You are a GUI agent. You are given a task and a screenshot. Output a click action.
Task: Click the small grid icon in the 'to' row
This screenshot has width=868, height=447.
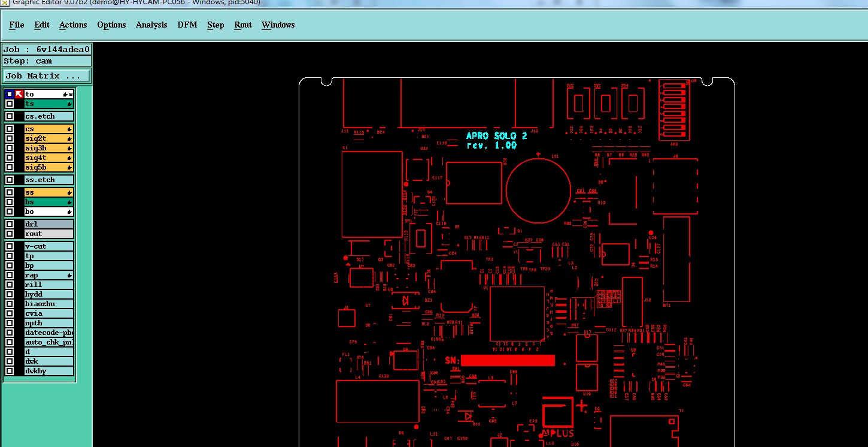(x=71, y=95)
